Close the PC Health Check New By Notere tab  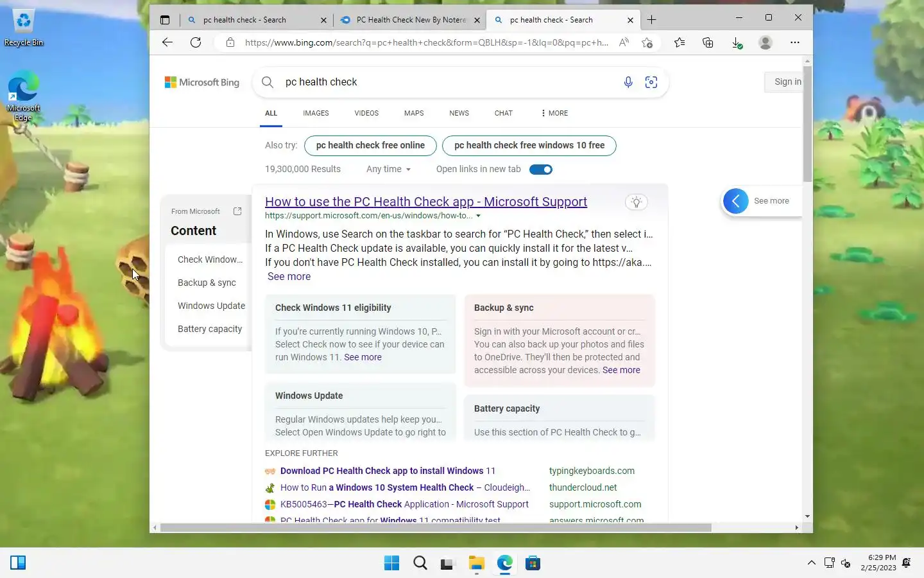(477, 20)
